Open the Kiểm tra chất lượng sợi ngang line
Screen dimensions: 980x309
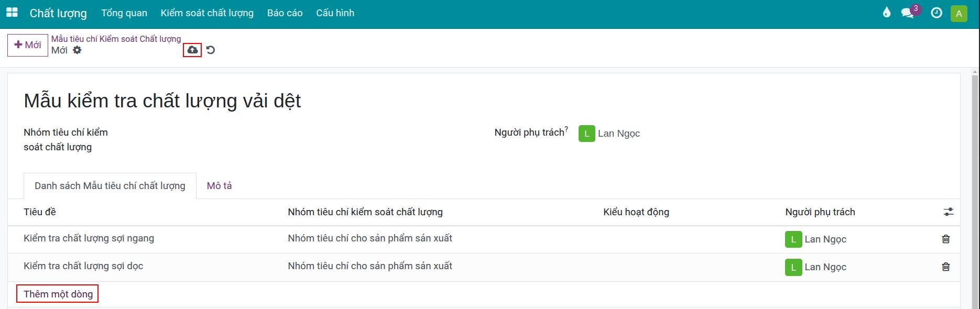coord(89,238)
